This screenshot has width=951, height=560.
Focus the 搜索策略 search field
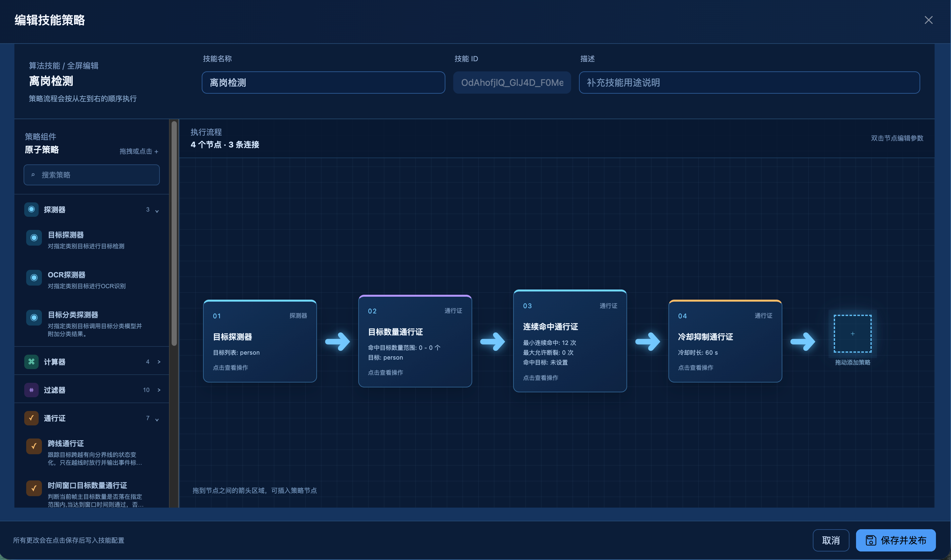coord(92,175)
